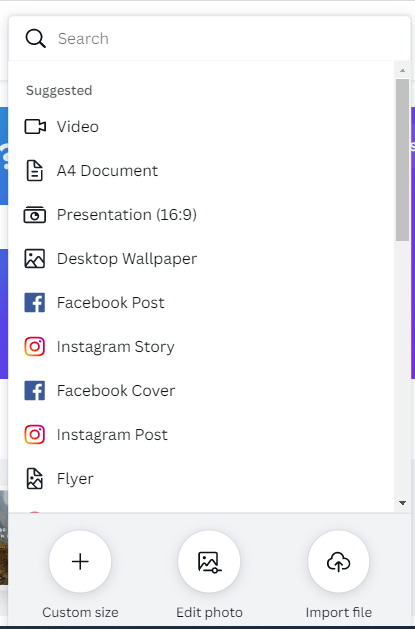Choose the Presentation (16:9) menu entry

[x=201, y=215]
